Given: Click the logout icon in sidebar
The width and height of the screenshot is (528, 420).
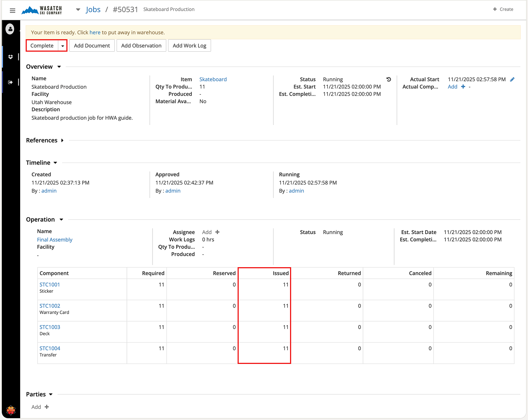Looking at the screenshot, I should (10, 82).
